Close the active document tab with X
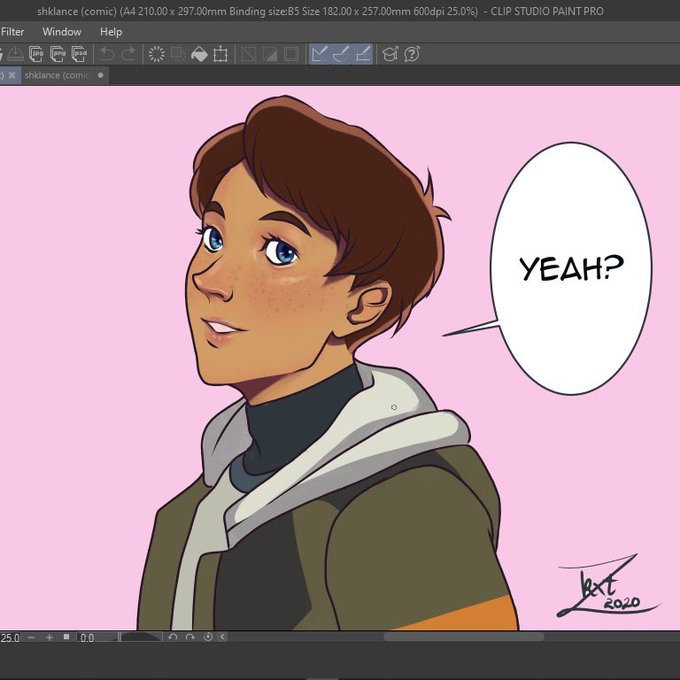 tap(12, 75)
